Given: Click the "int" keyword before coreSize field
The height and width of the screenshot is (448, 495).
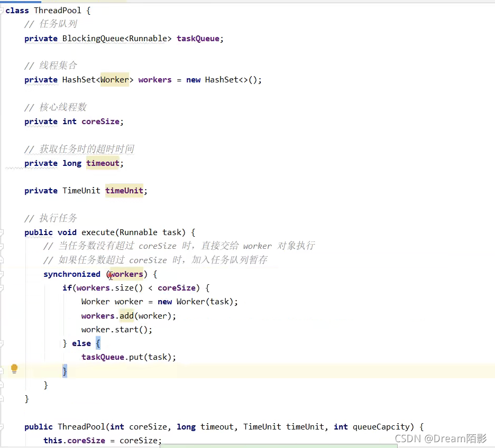Looking at the screenshot, I should (69, 122).
